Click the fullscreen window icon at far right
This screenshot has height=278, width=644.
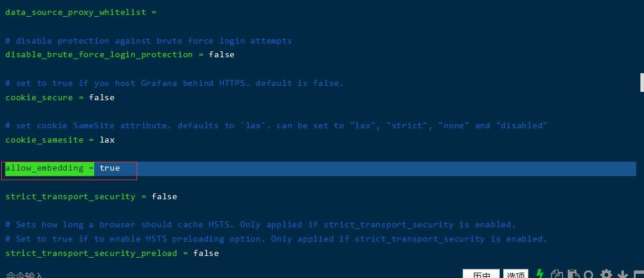click(639, 274)
